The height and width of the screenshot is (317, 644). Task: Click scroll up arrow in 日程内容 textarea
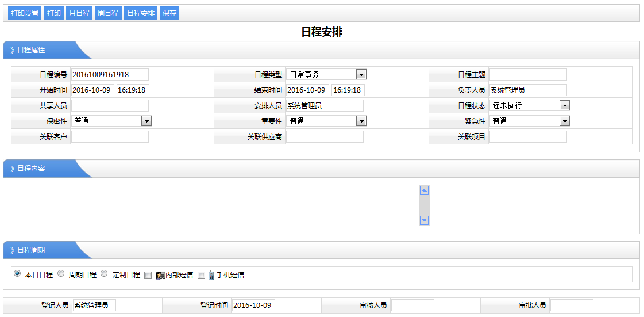425,190
